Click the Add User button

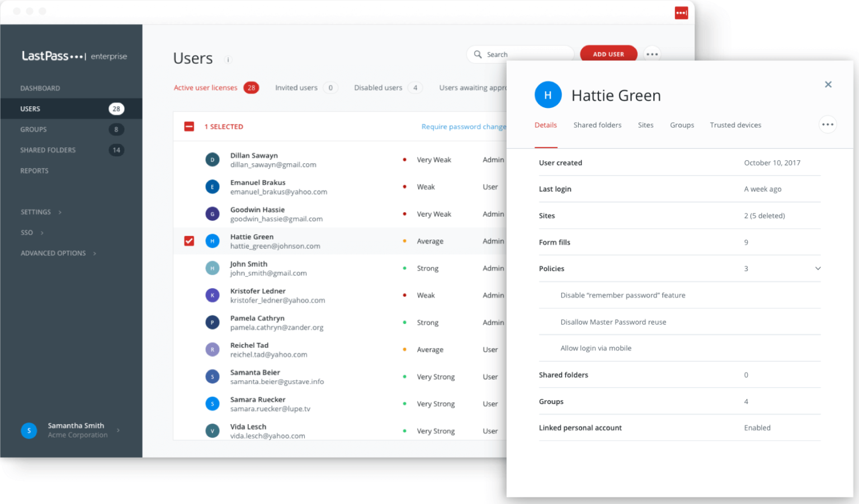tap(608, 54)
